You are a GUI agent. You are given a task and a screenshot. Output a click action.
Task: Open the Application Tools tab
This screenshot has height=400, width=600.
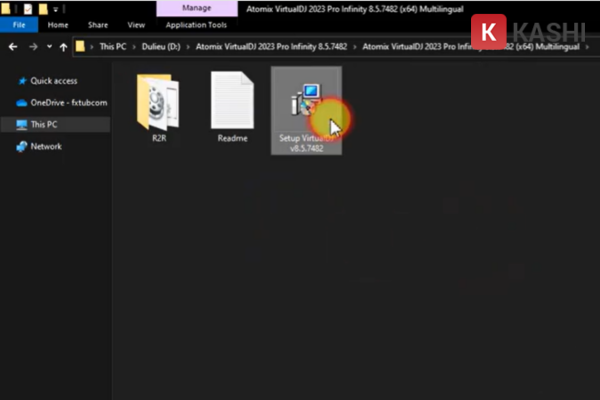(x=196, y=25)
